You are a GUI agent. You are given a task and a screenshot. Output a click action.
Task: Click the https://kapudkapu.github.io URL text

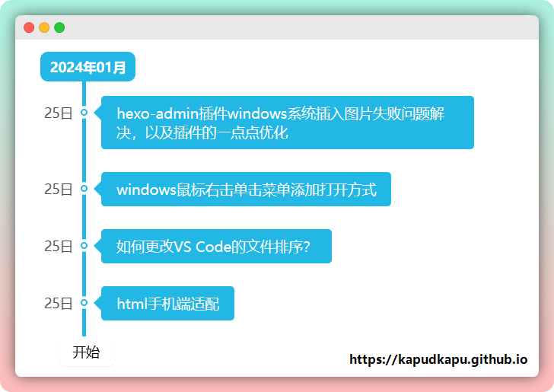pyautogui.click(x=438, y=359)
